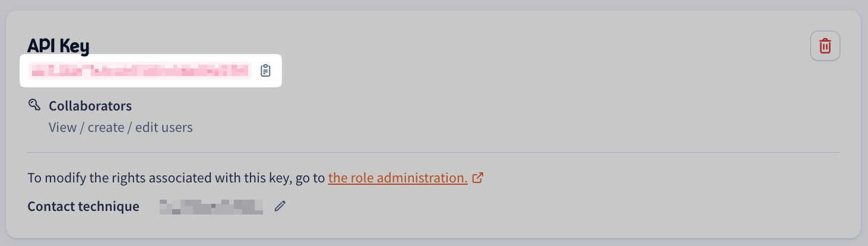Select the blurred API key value

coord(140,71)
